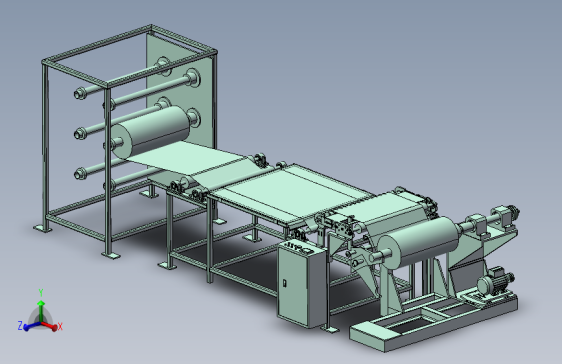Select the rewinding roll at the machine end

tap(418, 243)
